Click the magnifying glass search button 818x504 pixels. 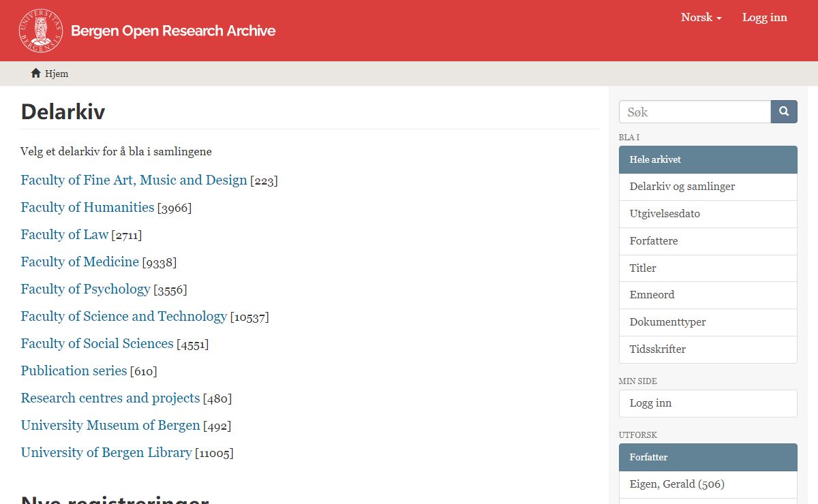[x=784, y=112]
